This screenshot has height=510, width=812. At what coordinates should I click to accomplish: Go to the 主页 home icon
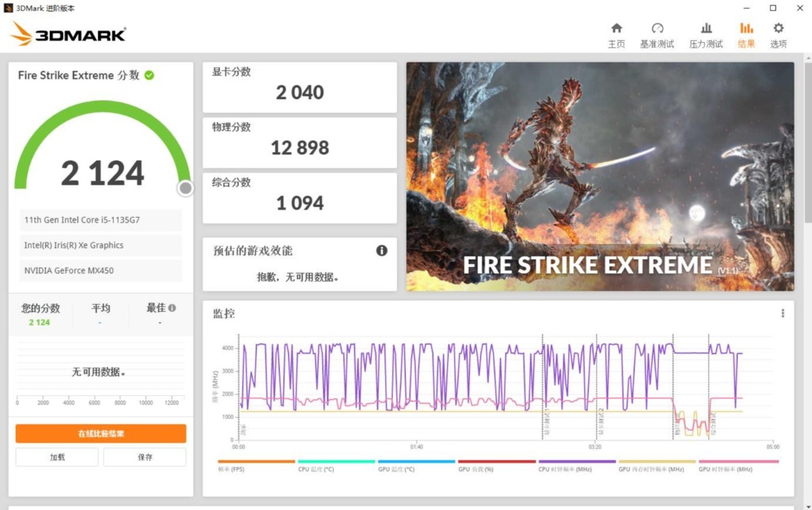pyautogui.click(x=616, y=28)
